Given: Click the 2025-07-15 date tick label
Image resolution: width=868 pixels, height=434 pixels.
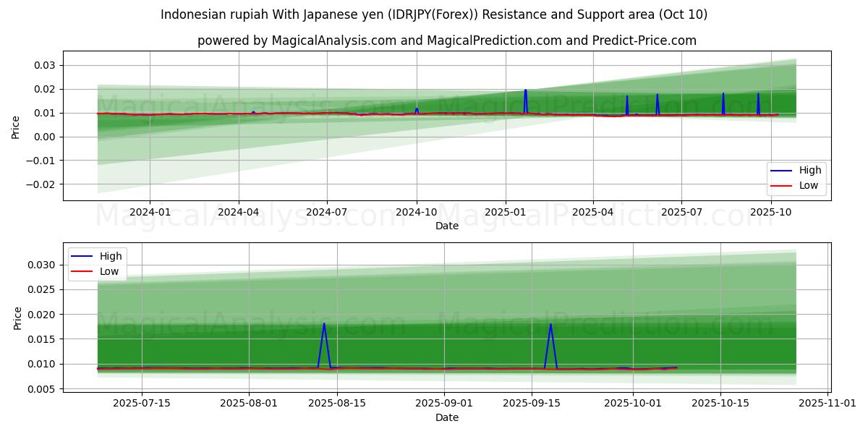Looking at the screenshot, I should pyautogui.click(x=142, y=404).
